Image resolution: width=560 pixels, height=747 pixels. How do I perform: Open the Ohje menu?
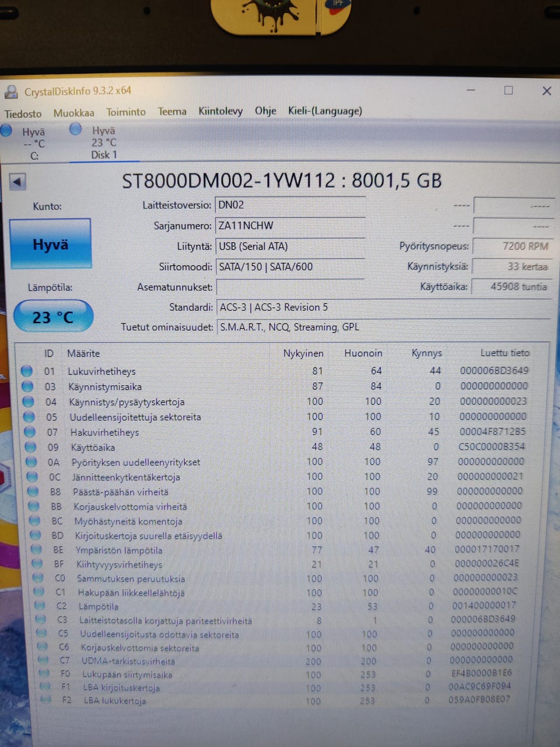[265, 111]
